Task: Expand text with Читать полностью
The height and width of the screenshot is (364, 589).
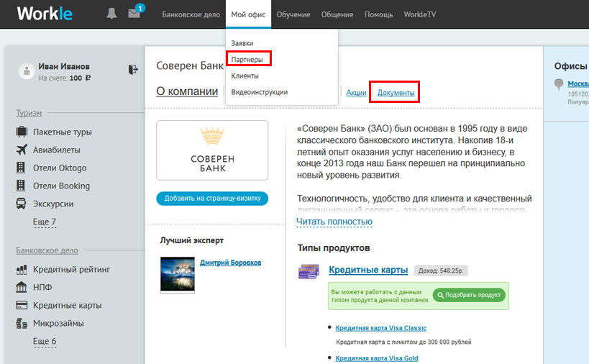Action: pos(334,222)
